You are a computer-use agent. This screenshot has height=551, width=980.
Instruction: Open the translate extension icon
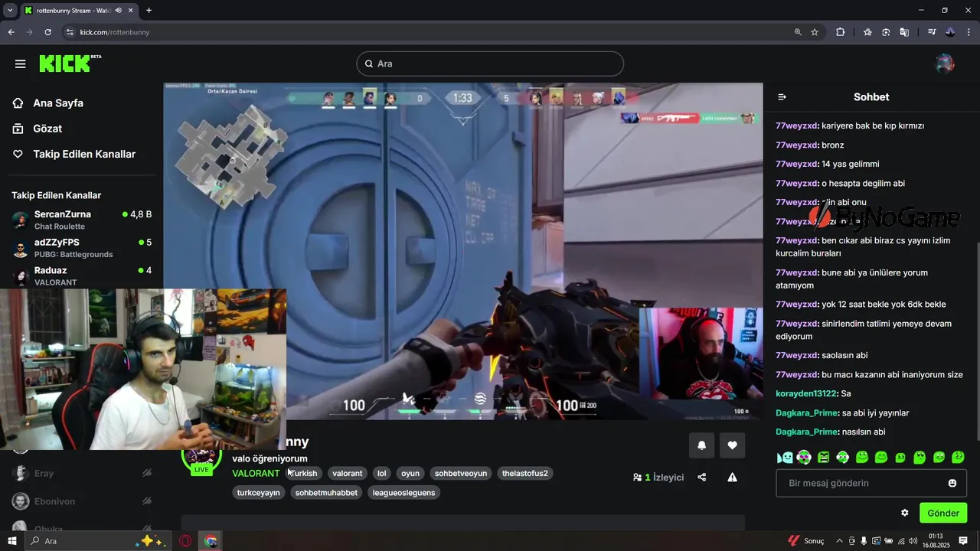coord(904,32)
